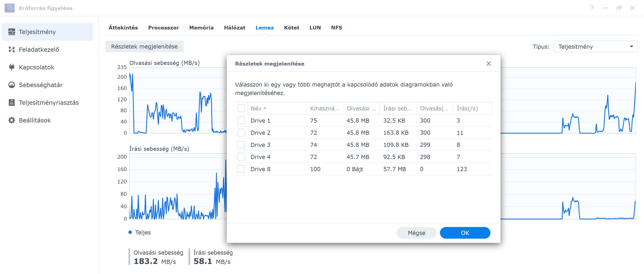
Task: Click the Teljesítmény sidebar icon
Action: [12, 32]
